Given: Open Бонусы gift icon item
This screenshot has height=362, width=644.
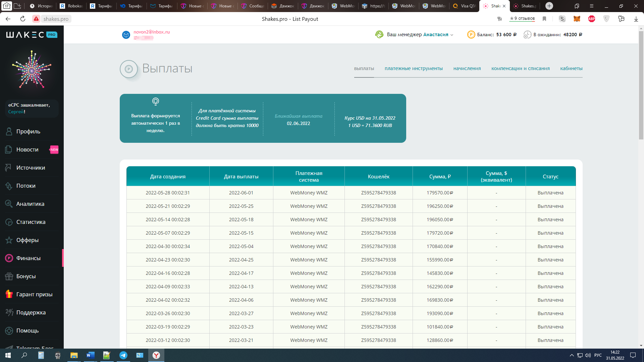Looking at the screenshot, I should 26,276.
